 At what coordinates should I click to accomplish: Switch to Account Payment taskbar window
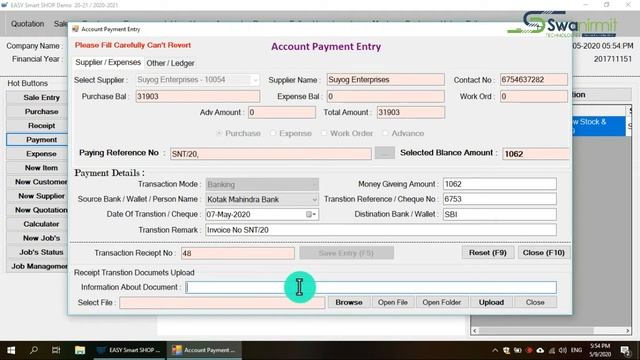coord(204,350)
